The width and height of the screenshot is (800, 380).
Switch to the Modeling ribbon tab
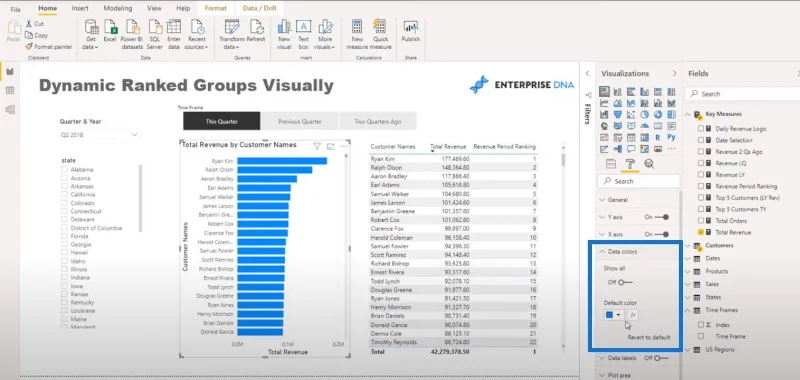pos(118,8)
